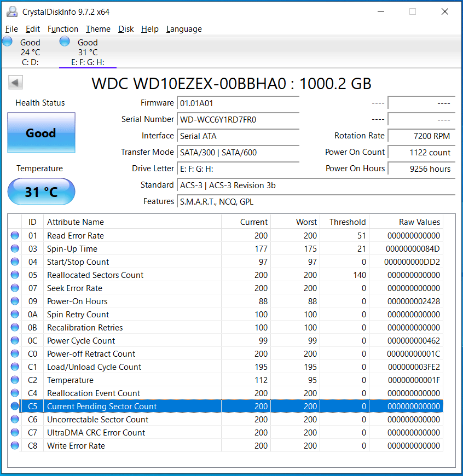Click the back arrow navigation button
This screenshot has width=463, height=476.
pyautogui.click(x=15, y=82)
